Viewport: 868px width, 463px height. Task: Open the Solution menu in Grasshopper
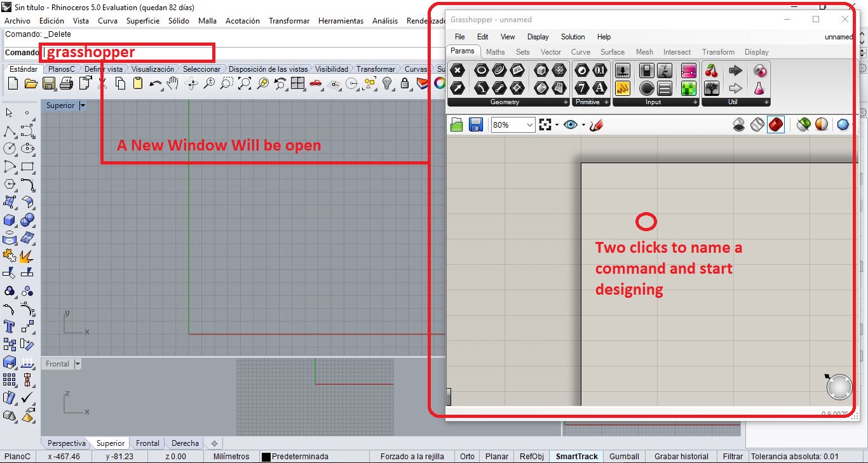coord(573,37)
